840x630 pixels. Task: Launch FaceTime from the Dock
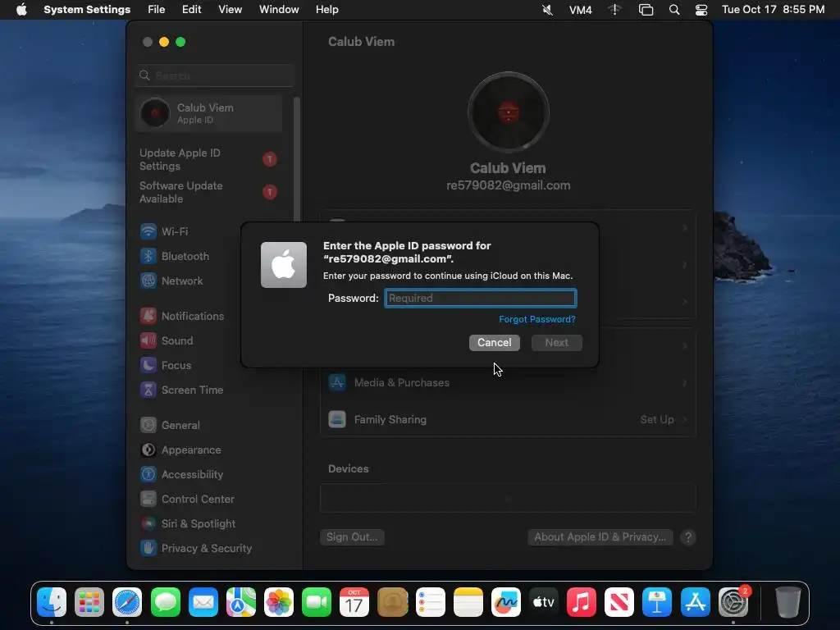click(x=317, y=602)
